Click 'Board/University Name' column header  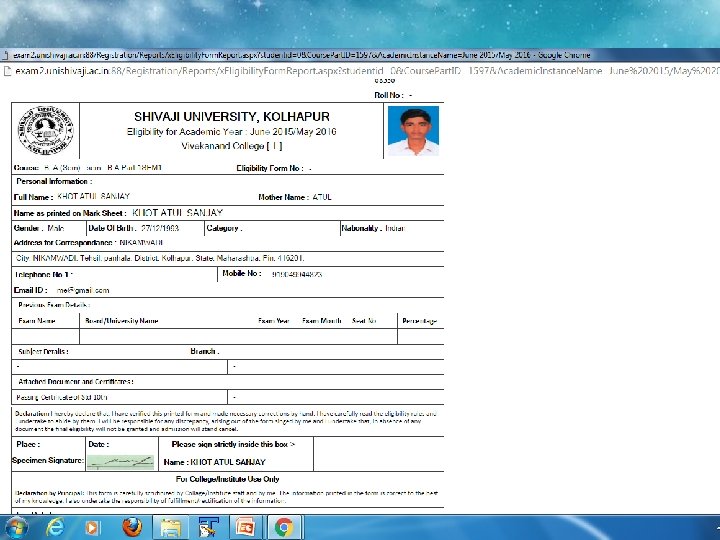click(x=122, y=321)
